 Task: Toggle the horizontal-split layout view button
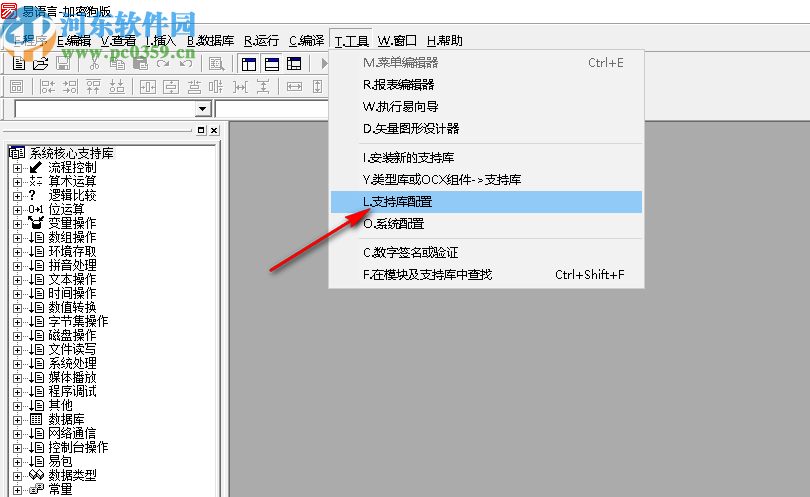(x=272, y=64)
